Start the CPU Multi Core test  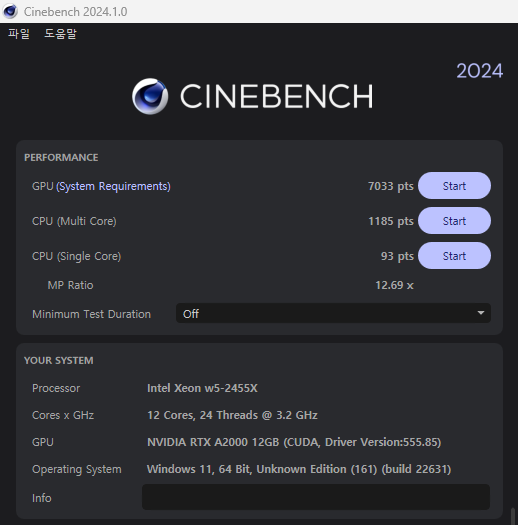pyautogui.click(x=454, y=221)
